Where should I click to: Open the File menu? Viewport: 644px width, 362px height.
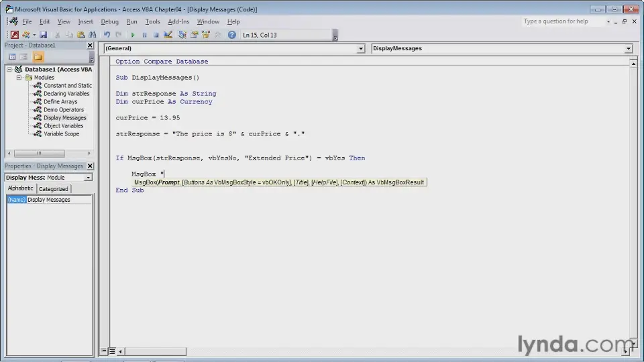(27, 21)
